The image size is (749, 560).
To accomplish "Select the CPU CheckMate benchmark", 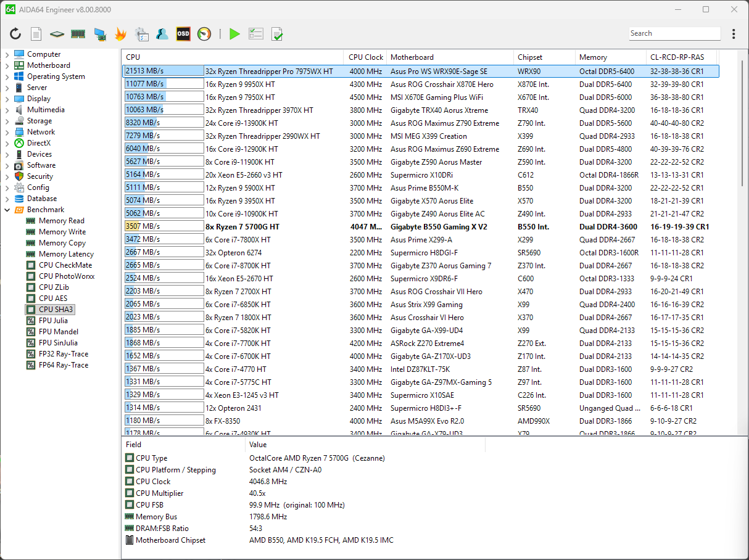I will (65, 265).
